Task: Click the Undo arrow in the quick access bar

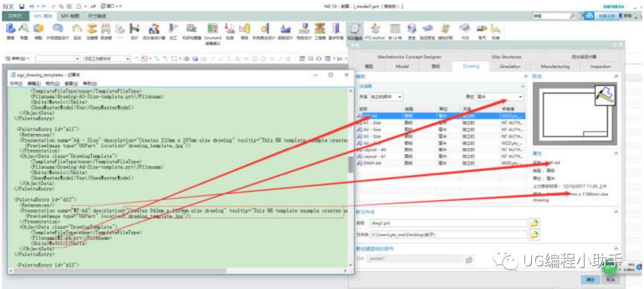Action: tap(31, 6)
